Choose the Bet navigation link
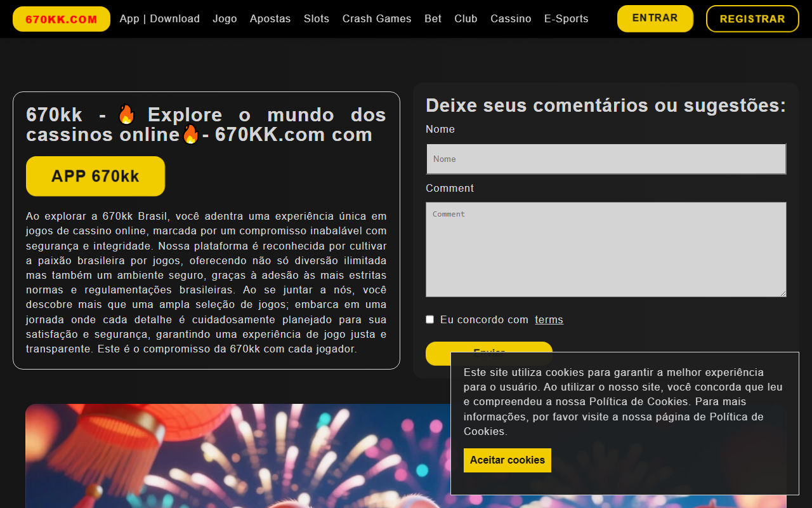The height and width of the screenshot is (508, 812). 433,19
